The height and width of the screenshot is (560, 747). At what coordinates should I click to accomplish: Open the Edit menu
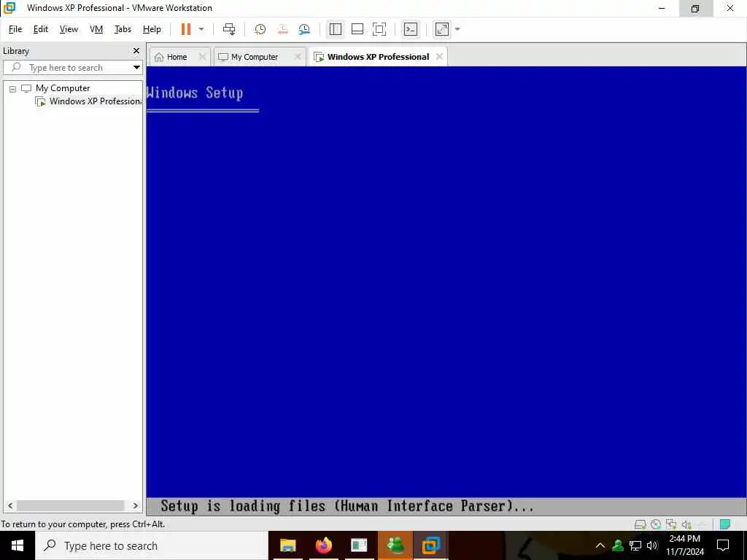click(41, 29)
